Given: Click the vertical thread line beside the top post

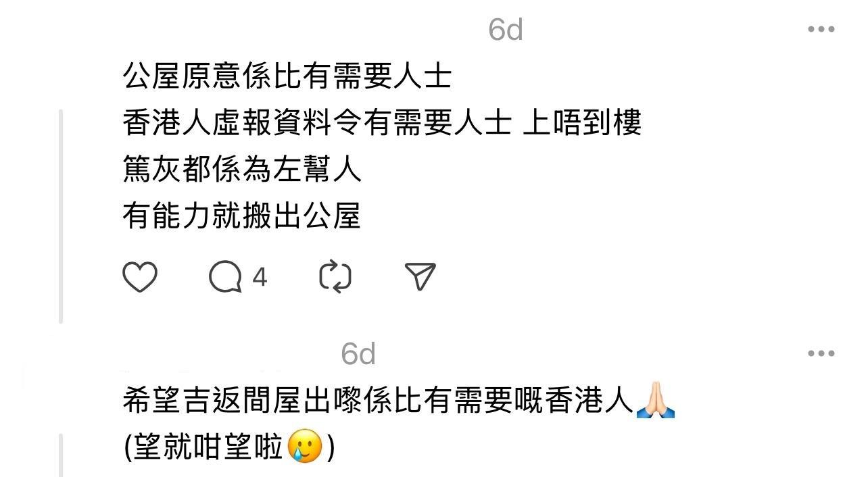Looking at the screenshot, I should [x=61, y=216].
